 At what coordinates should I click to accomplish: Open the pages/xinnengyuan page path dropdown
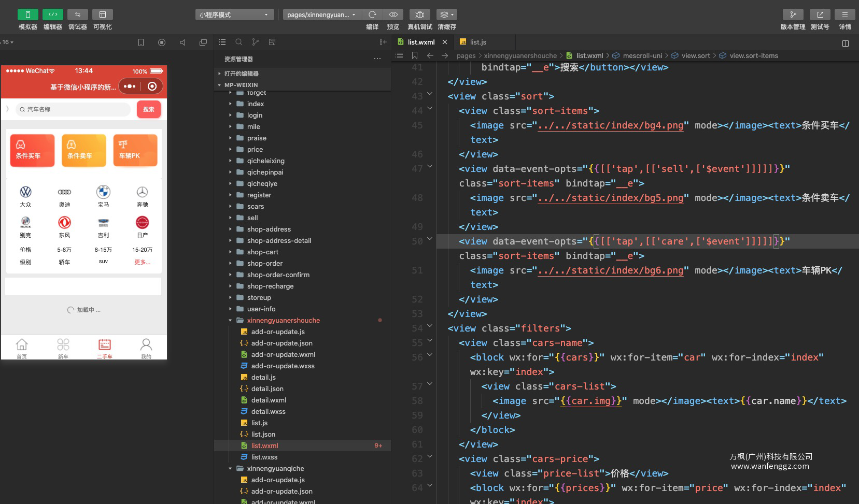(321, 15)
